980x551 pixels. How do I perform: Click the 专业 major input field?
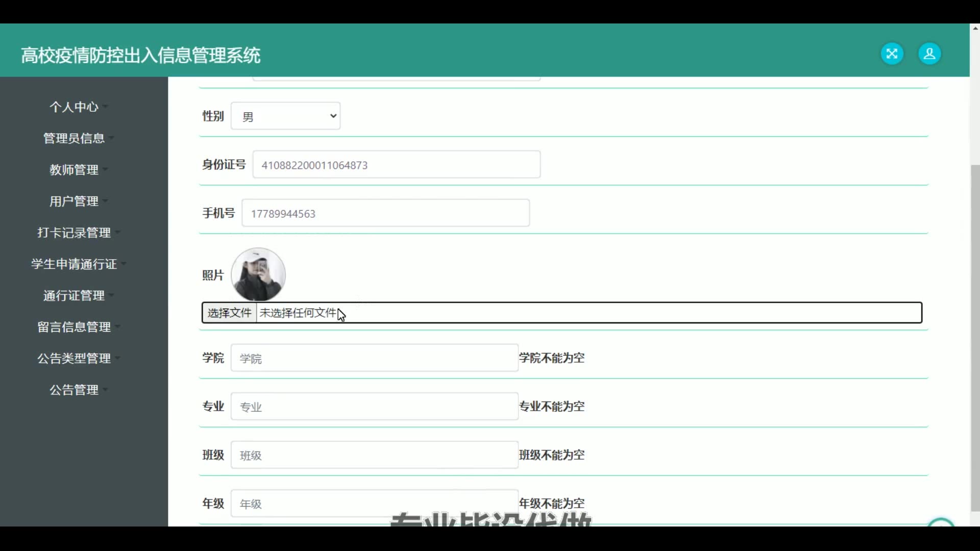point(374,407)
